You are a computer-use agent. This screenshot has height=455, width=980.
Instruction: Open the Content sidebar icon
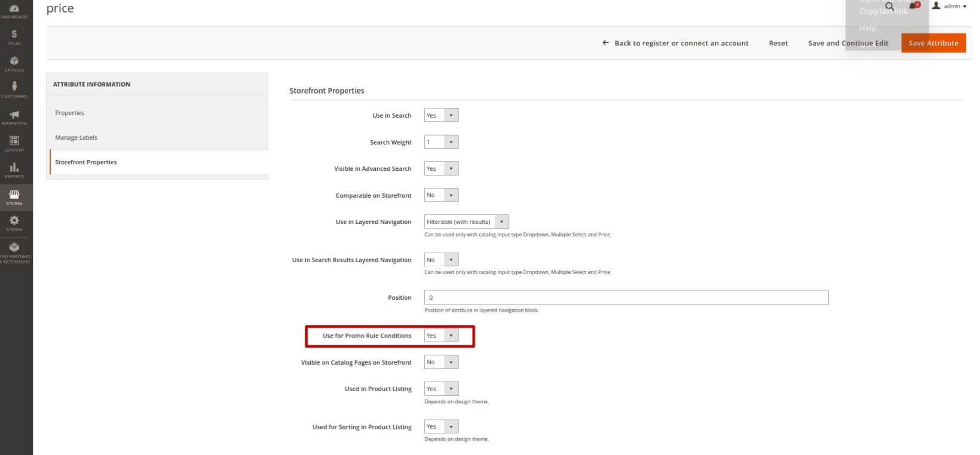(14, 143)
